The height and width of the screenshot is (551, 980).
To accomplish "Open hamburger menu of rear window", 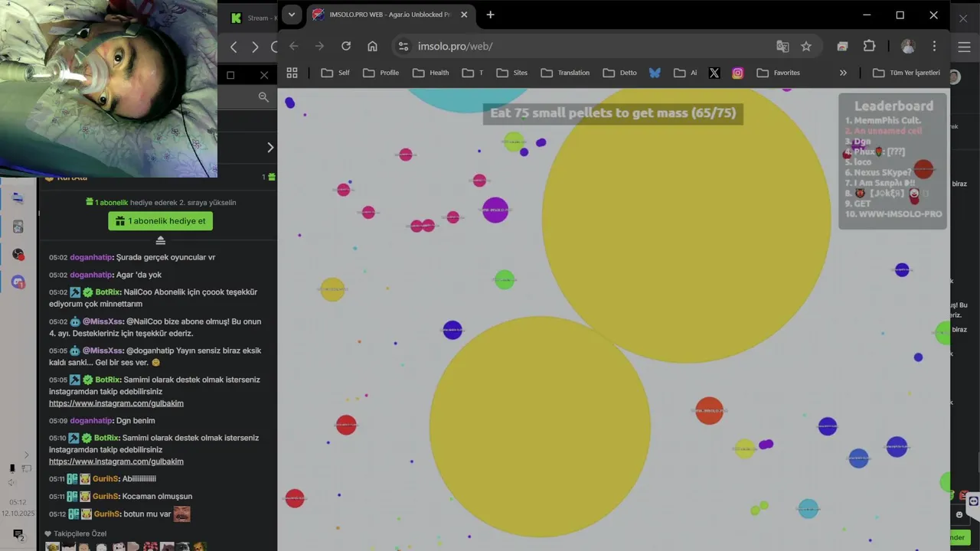I will (x=964, y=47).
